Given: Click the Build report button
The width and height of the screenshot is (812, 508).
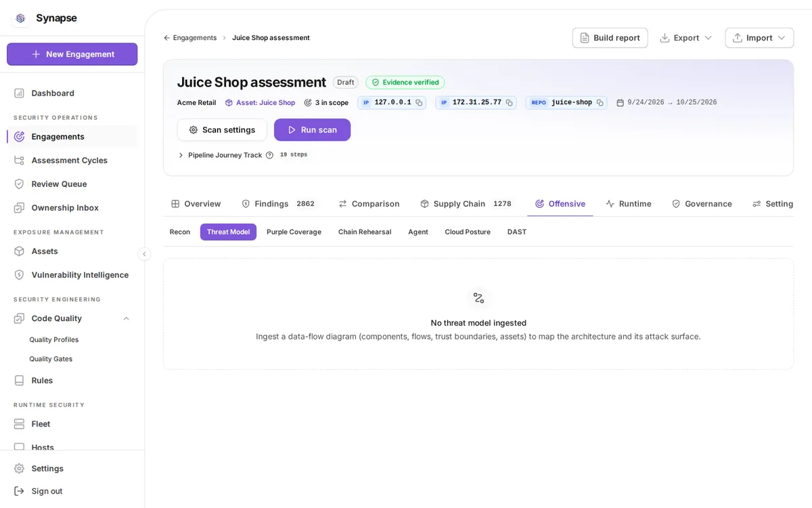Looking at the screenshot, I should [610, 38].
